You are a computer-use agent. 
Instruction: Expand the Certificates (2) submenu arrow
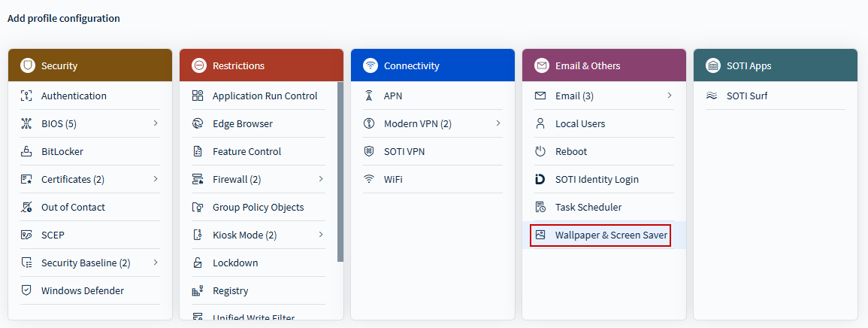pyautogui.click(x=156, y=179)
